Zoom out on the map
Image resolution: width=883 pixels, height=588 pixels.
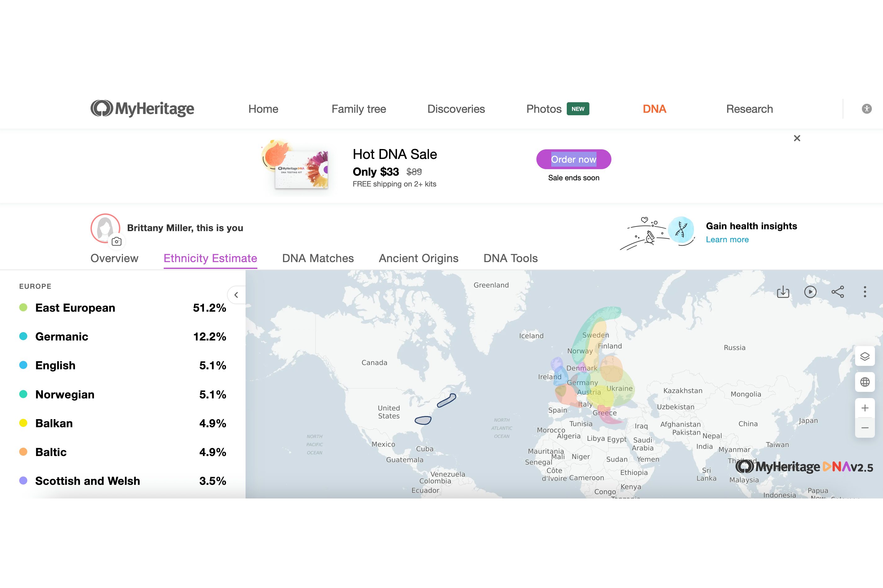coord(865,428)
